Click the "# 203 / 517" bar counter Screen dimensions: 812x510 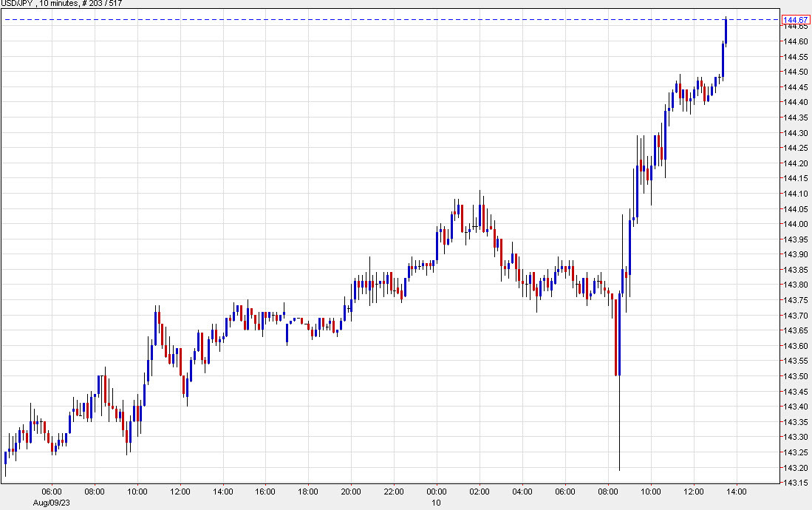pos(102,4)
